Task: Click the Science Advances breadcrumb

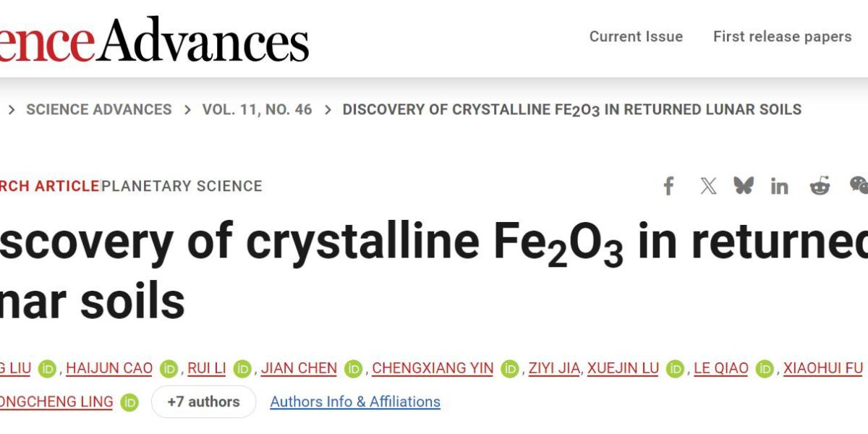Action: [x=99, y=109]
